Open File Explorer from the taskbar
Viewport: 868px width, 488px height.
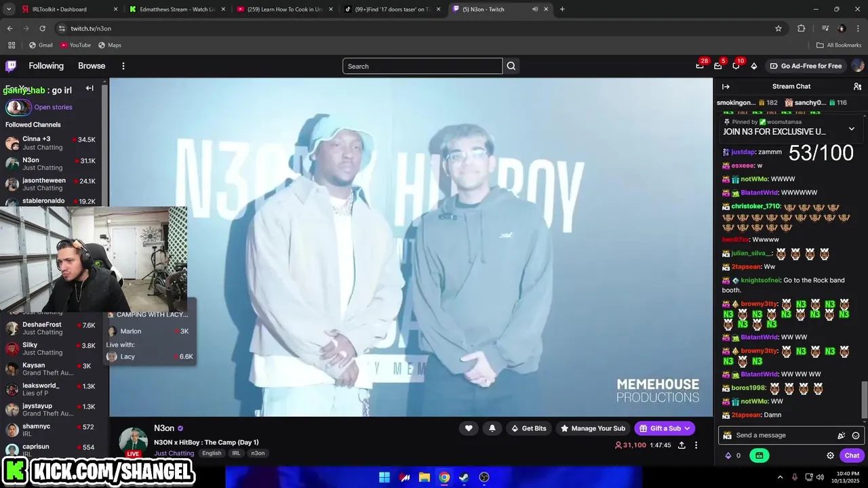[x=424, y=477]
